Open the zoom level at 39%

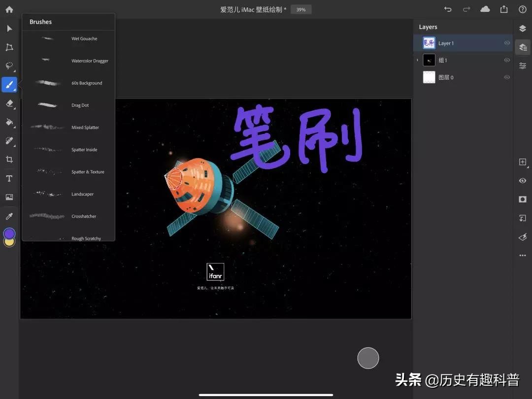[301, 9]
